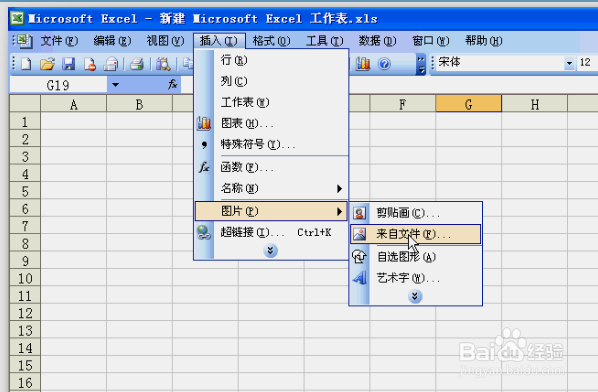Image resolution: width=598 pixels, height=392 pixels.
Task: Open the font name 宋体 dropdown arrow
Action: tap(569, 63)
